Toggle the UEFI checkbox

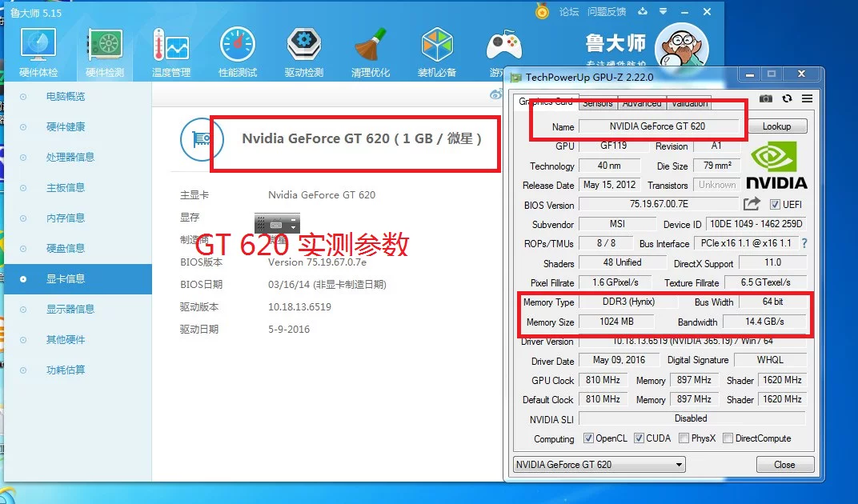775,205
